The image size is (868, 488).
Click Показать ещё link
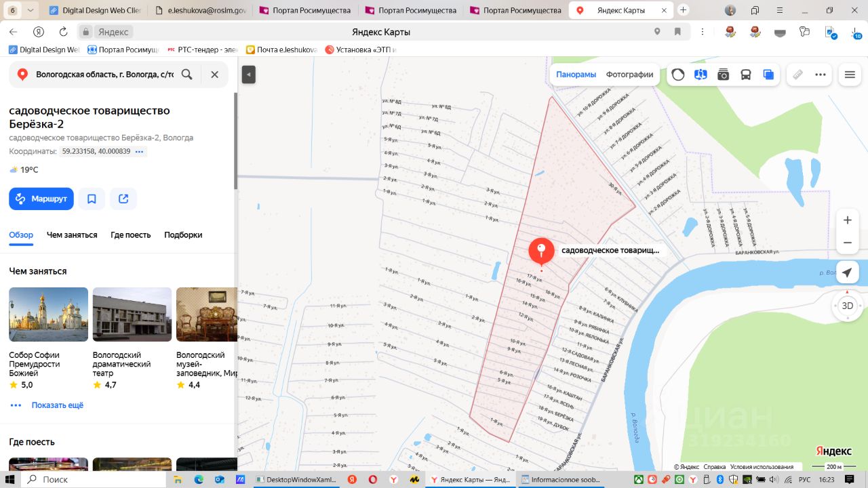[x=58, y=405]
